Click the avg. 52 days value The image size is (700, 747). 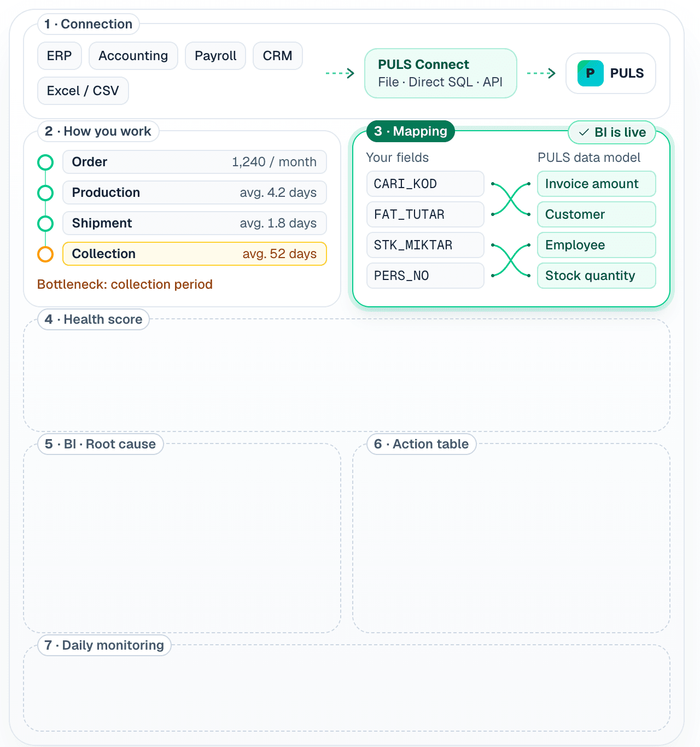click(279, 254)
